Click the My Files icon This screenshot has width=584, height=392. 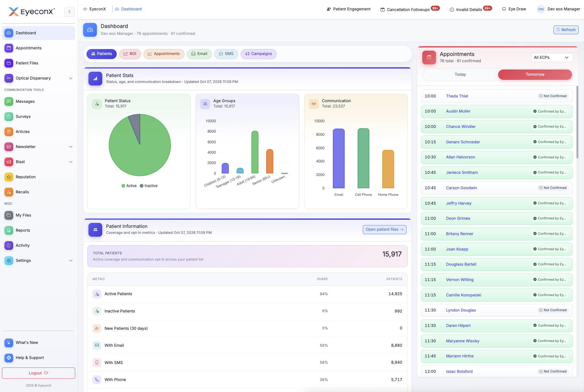click(9, 215)
